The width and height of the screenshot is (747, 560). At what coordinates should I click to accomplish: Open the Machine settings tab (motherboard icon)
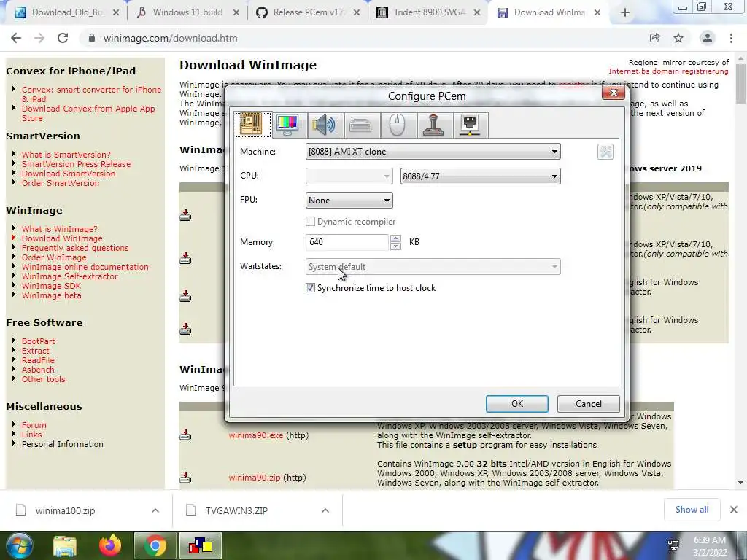tap(253, 125)
